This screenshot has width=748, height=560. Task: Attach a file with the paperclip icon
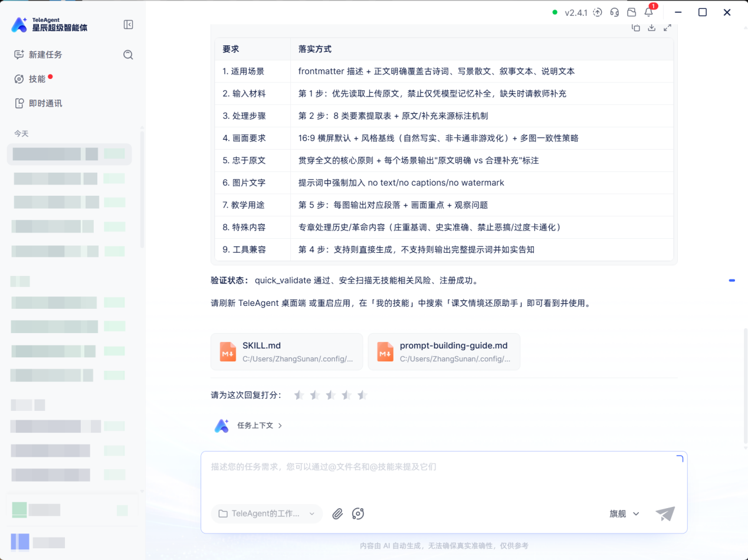[337, 513]
